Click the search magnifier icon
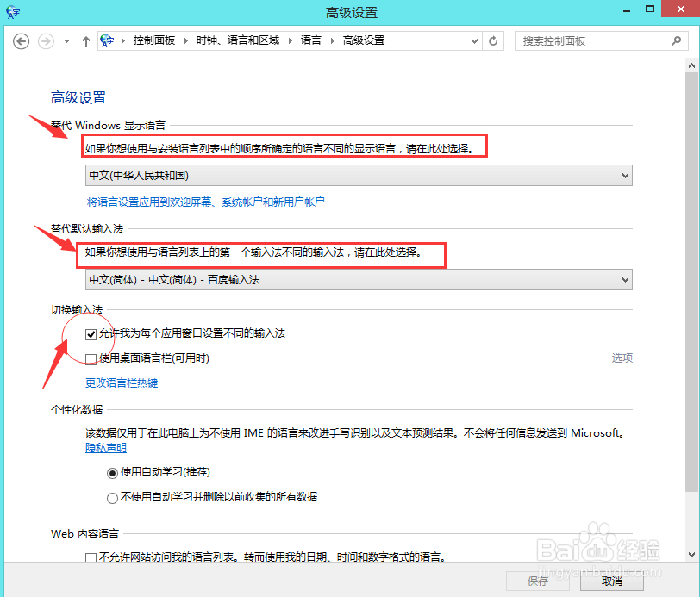Viewport: 700px width, 597px height. click(678, 40)
